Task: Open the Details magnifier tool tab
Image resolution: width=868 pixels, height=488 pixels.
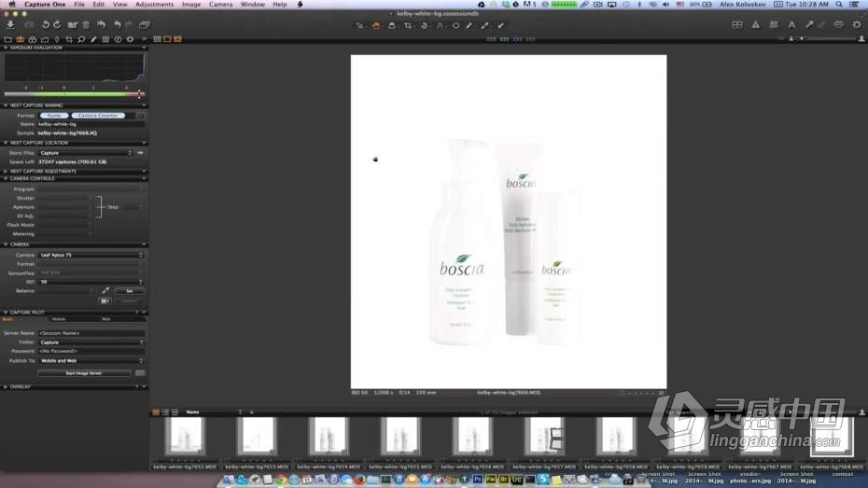Action: pos(81,39)
